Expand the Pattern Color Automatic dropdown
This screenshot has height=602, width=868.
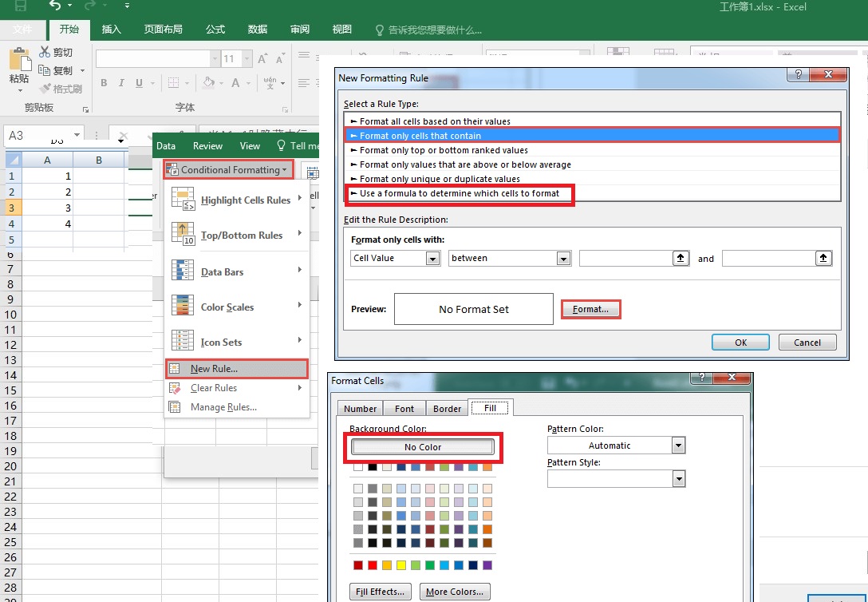(x=679, y=446)
